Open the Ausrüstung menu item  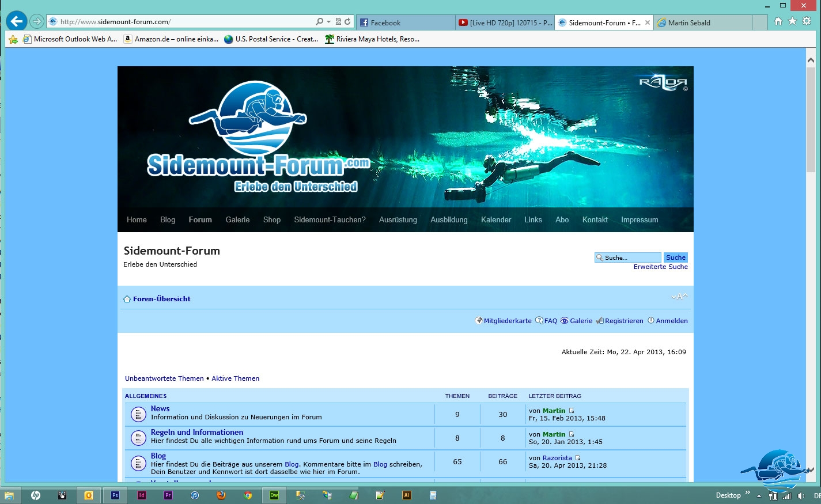tap(398, 220)
